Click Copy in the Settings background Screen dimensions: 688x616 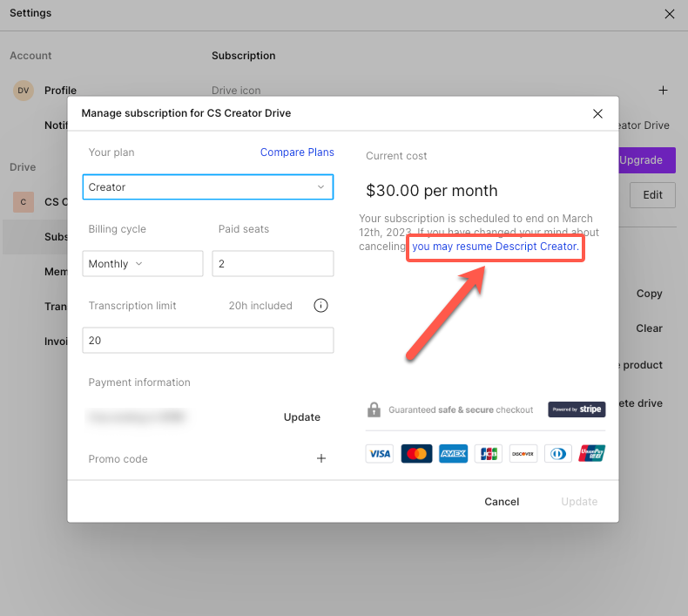click(649, 294)
